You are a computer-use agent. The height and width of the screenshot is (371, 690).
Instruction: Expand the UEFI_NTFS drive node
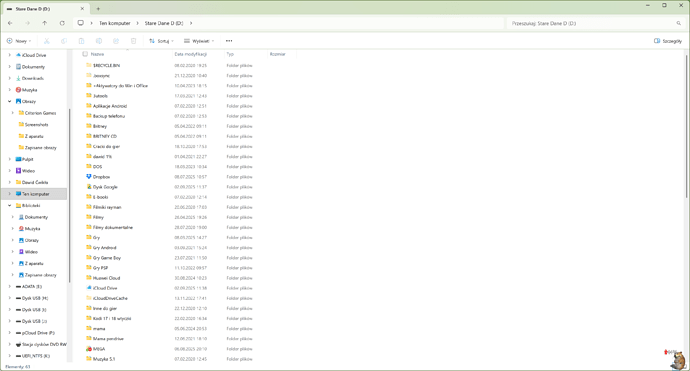pos(10,356)
